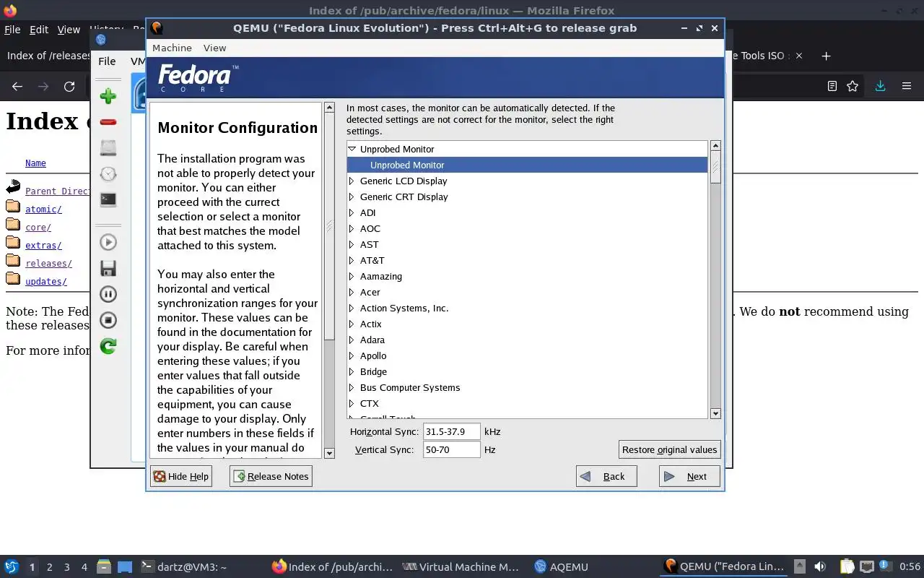
Task: Click the Hide Help button
Action: pos(181,476)
